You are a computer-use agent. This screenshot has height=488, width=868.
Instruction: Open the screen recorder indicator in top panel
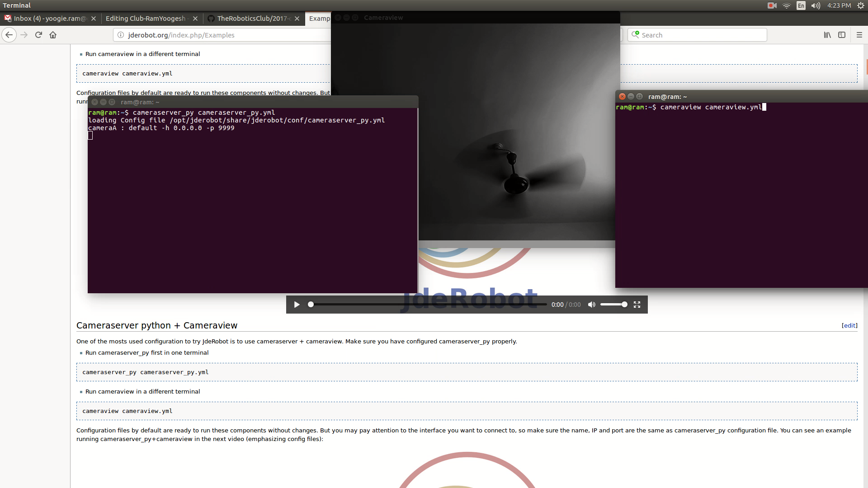click(x=772, y=5)
